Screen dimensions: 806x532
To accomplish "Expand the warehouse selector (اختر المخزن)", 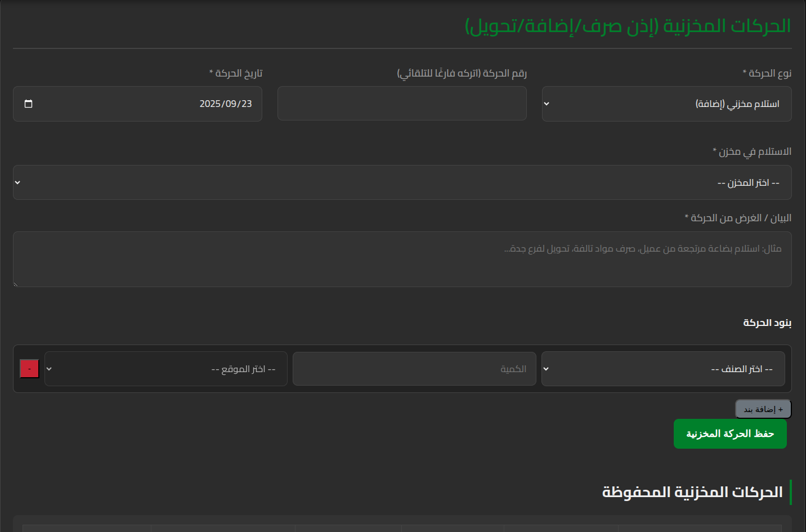I will pos(402,182).
